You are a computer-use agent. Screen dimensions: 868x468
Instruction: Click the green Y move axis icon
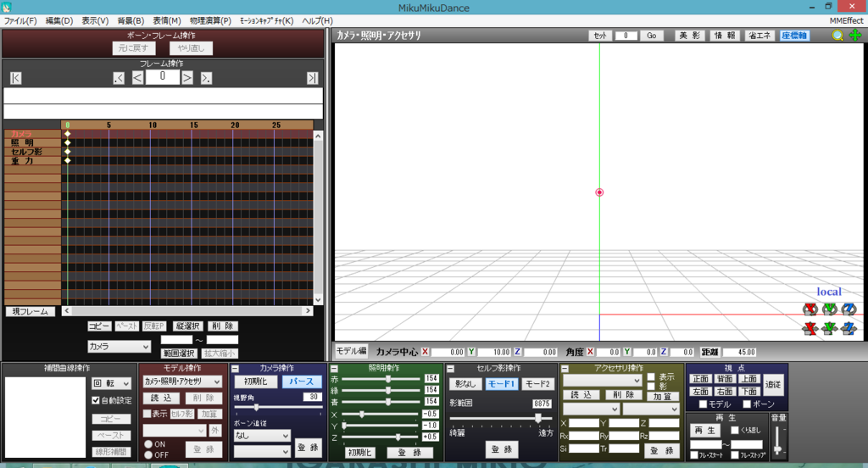click(x=829, y=328)
